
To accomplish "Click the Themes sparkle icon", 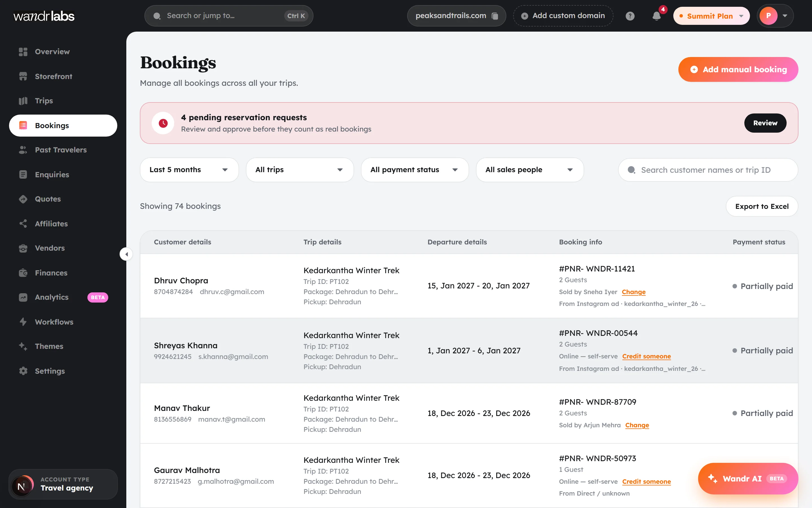I will (x=23, y=346).
